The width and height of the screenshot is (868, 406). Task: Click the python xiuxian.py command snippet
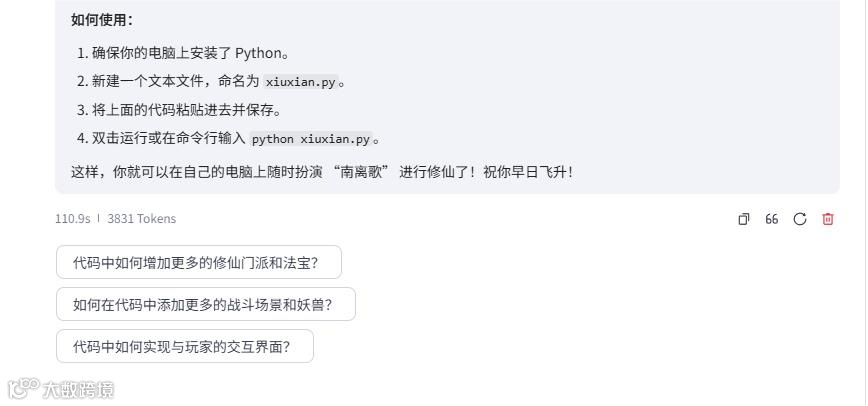tap(310, 139)
